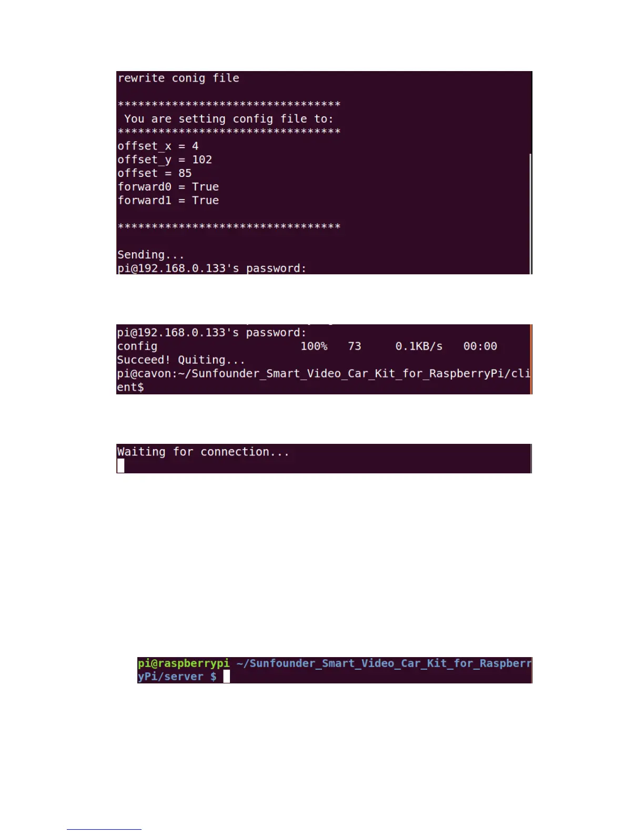This screenshot has height=834, width=644.
Task: Click the first terminal's password prompt line
Action: tap(212, 269)
